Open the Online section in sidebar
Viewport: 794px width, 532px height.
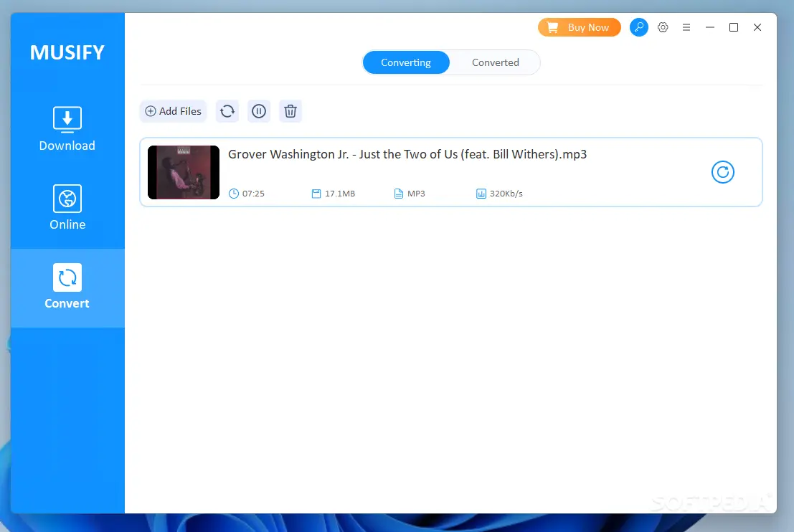click(x=67, y=208)
